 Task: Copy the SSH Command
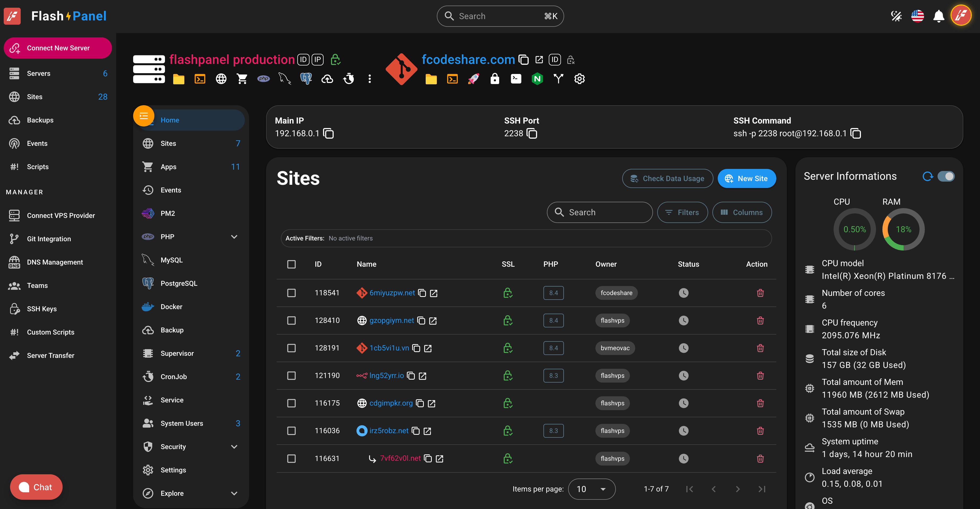click(856, 133)
